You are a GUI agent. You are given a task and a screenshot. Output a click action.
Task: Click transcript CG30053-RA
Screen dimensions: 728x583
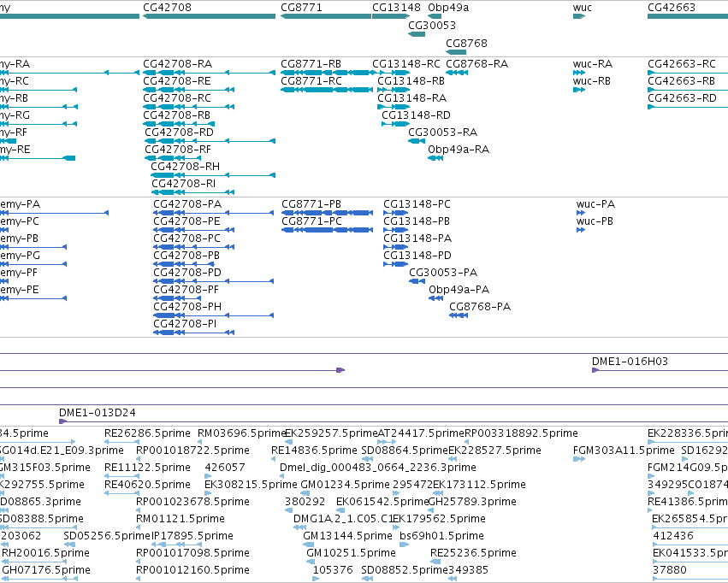417,141
